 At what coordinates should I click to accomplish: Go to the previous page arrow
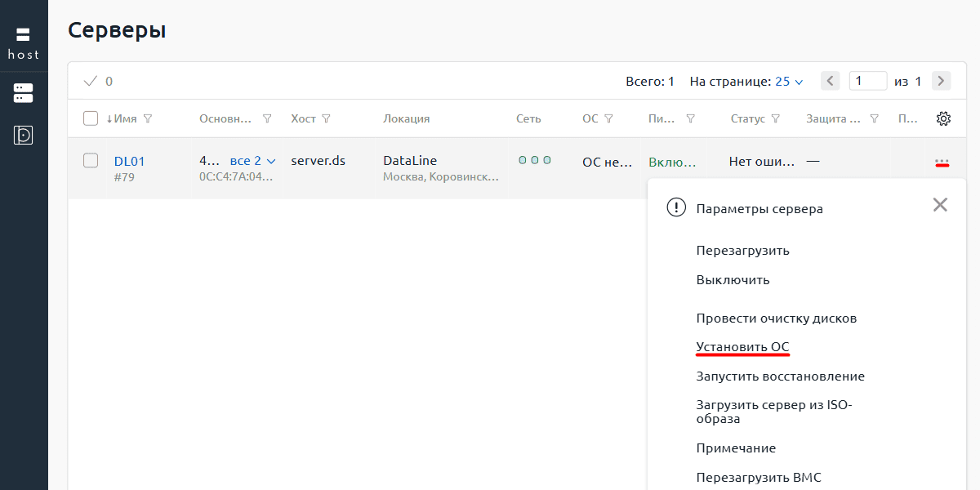coord(831,81)
